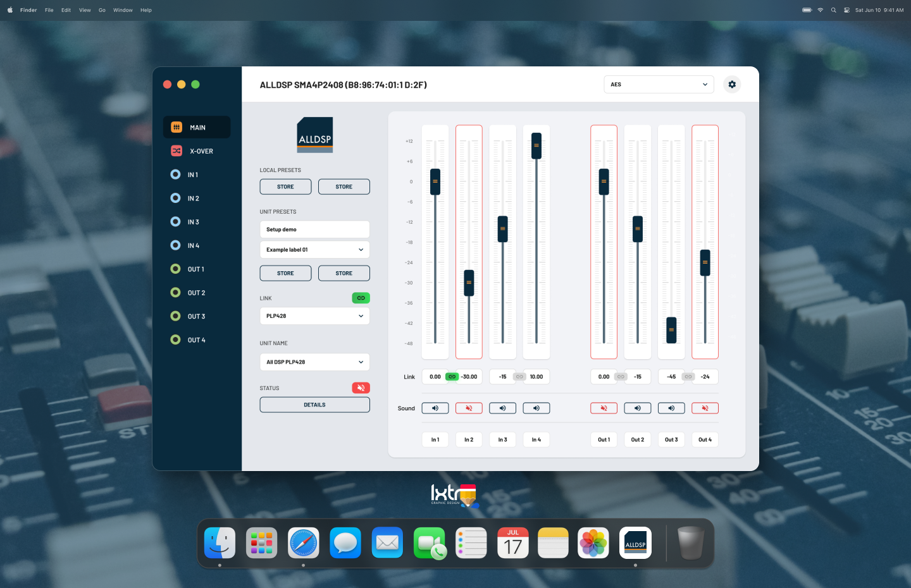
Task: Click the red muted STATUS icon
Action: [361, 388]
